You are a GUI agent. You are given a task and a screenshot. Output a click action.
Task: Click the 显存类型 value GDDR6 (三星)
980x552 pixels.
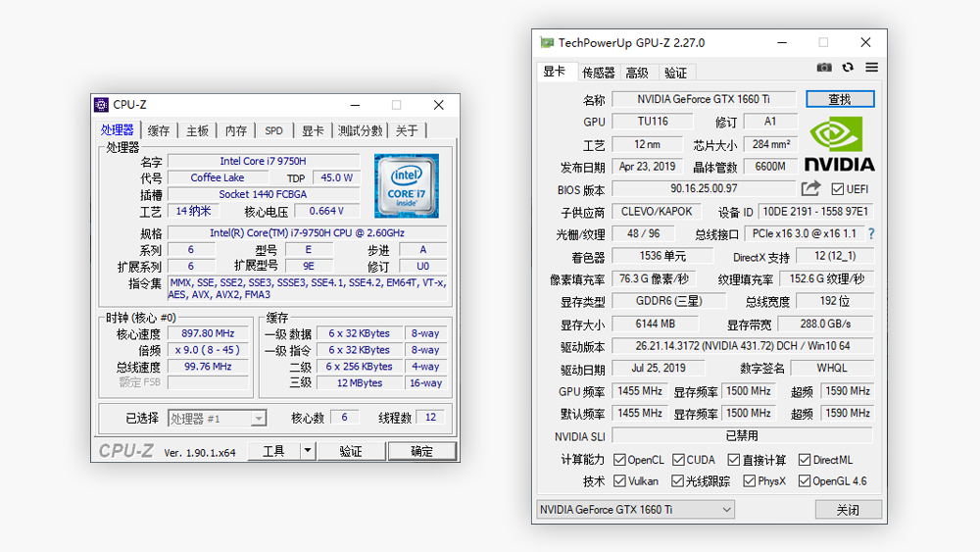tap(668, 301)
